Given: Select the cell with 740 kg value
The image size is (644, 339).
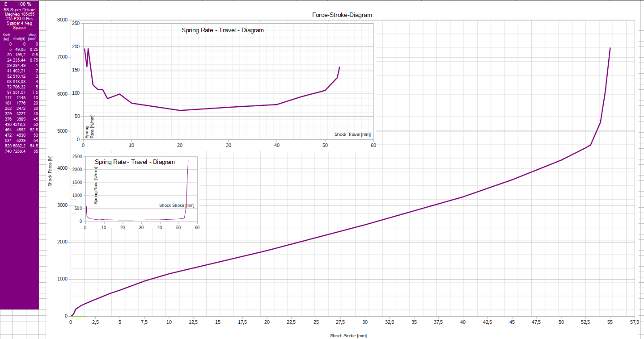Looking at the screenshot, I should tap(8, 151).
